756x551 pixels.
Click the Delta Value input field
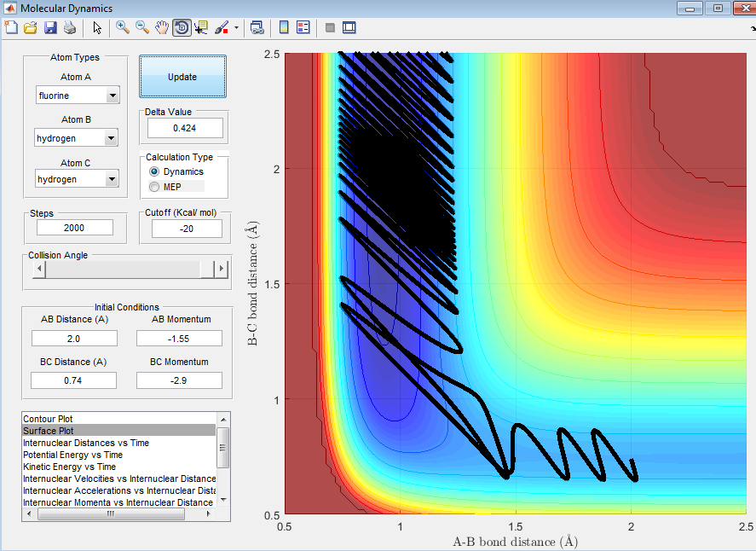point(185,128)
